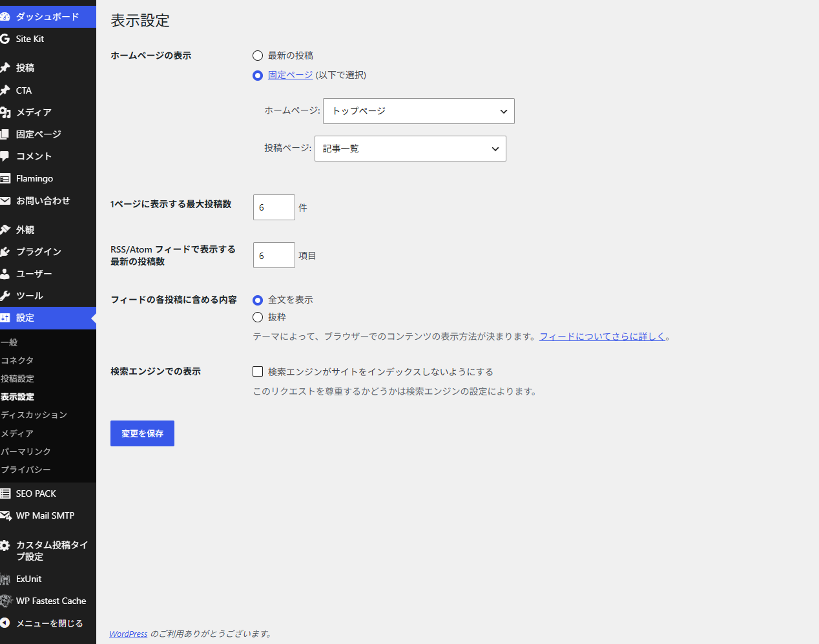This screenshot has width=819, height=644.
Task: Open the プライバシー submenu item
Action: [25, 470]
